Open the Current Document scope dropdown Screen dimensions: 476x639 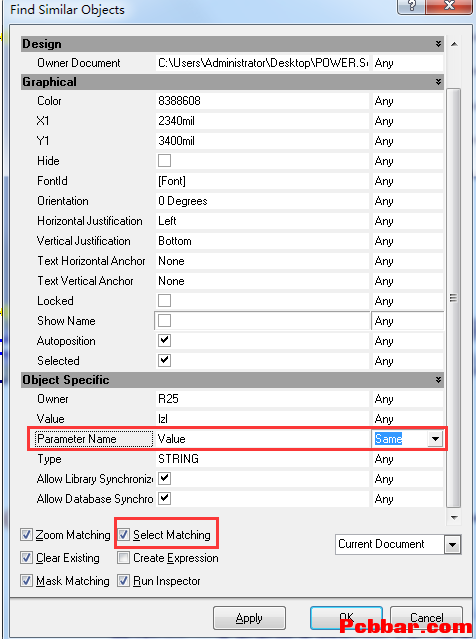(452, 544)
